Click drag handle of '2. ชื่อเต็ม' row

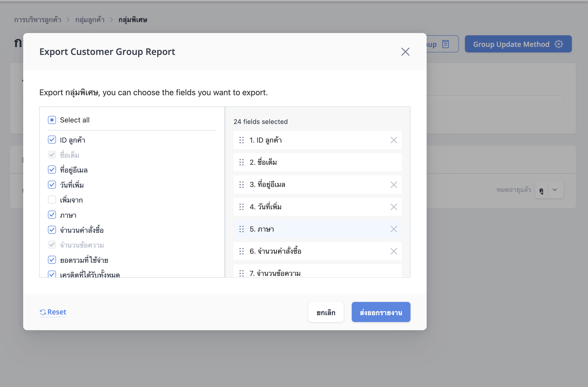[x=242, y=162]
